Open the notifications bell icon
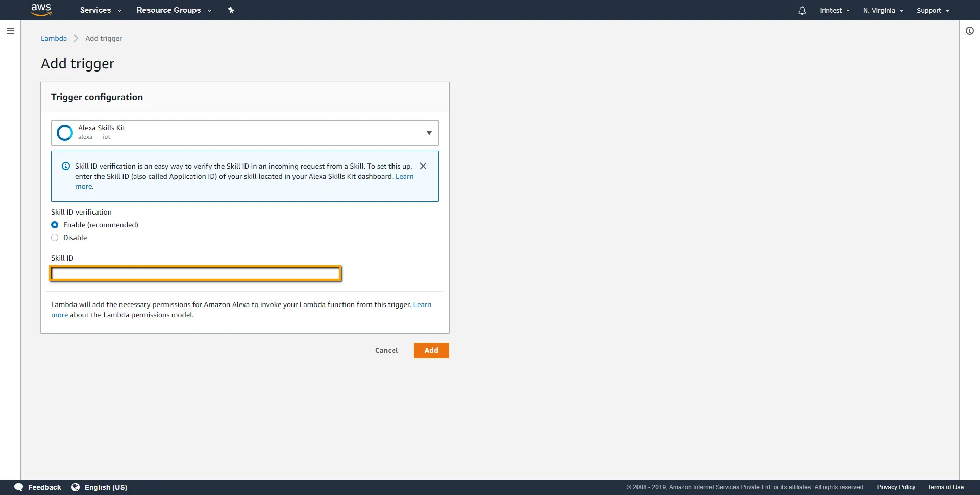980x495 pixels. tap(802, 10)
